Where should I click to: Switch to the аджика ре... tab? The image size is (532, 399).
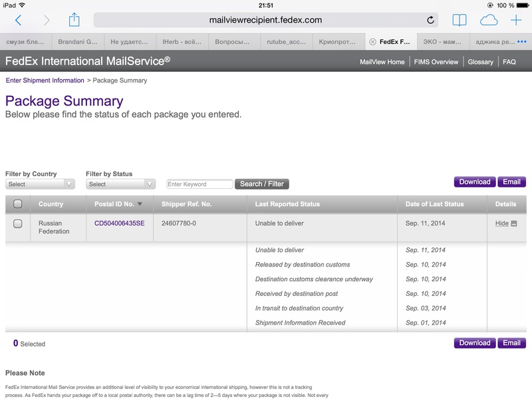495,42
